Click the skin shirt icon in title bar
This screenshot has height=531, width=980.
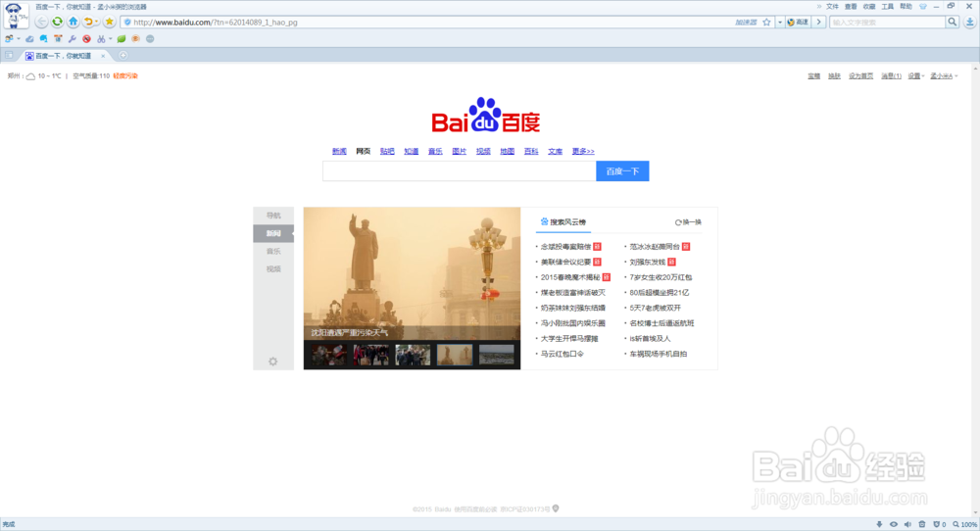click(x=923, y=6)
